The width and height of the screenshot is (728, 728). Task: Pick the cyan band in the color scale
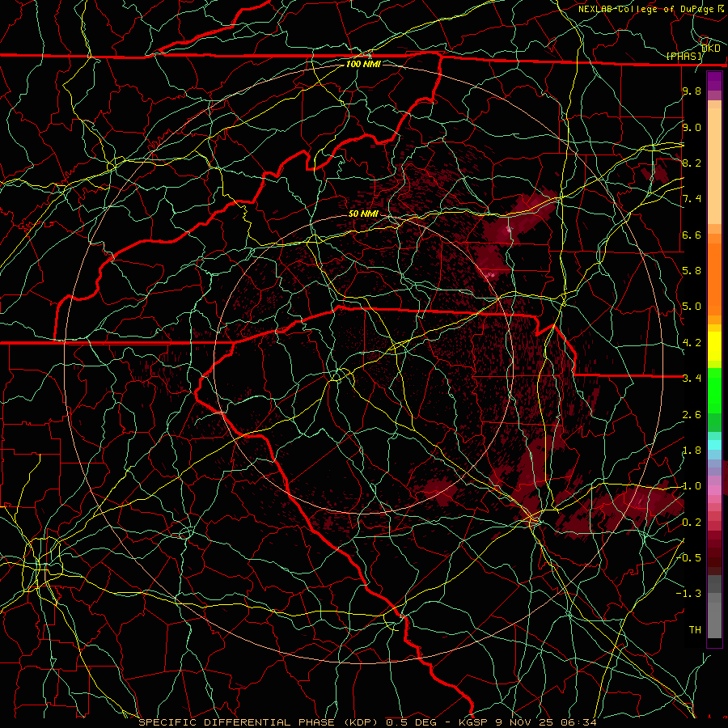[x=714, y=444]
